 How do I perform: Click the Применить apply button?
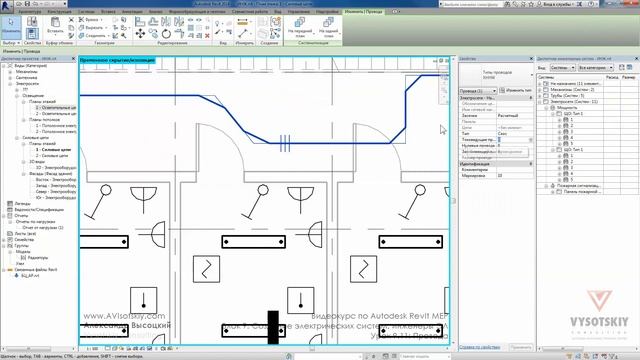[521, 347]
